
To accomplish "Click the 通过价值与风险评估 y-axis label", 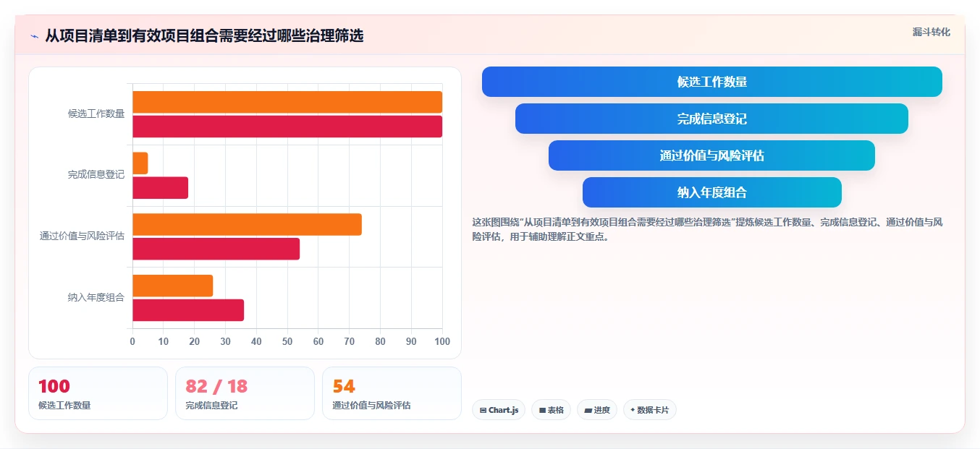I will click(83, 236).
